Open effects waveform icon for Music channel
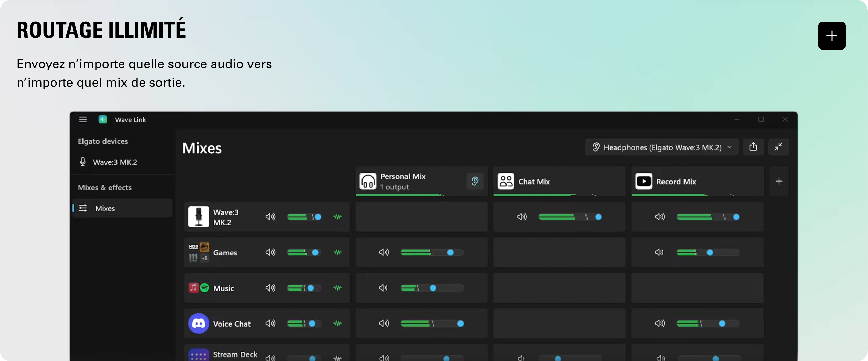The height and width of the screenshot is (361, 868). pyautogui.click(x=337, y=288)
